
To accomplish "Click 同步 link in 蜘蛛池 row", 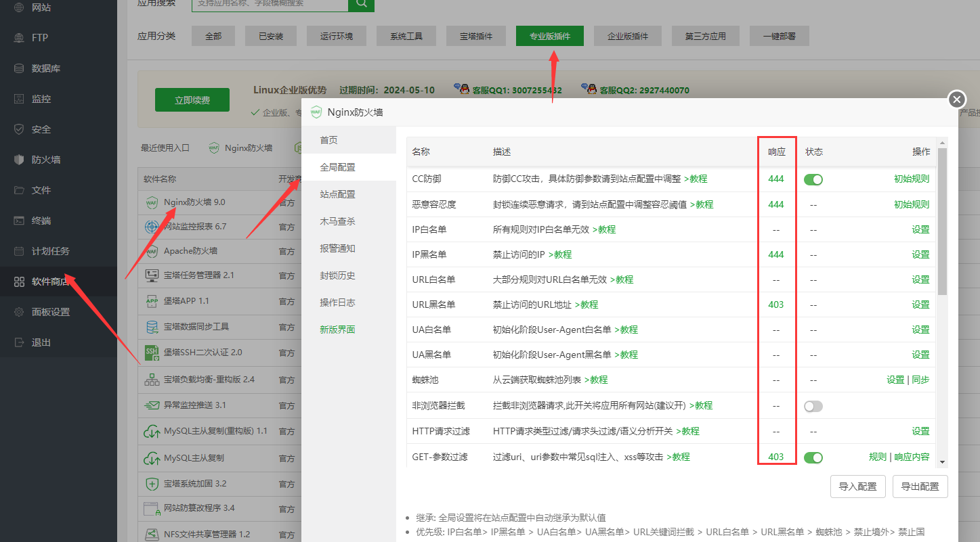I will coord(920,380).
